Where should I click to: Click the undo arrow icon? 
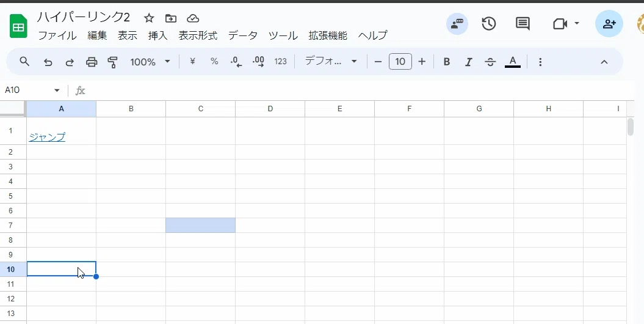coord(48,62)
